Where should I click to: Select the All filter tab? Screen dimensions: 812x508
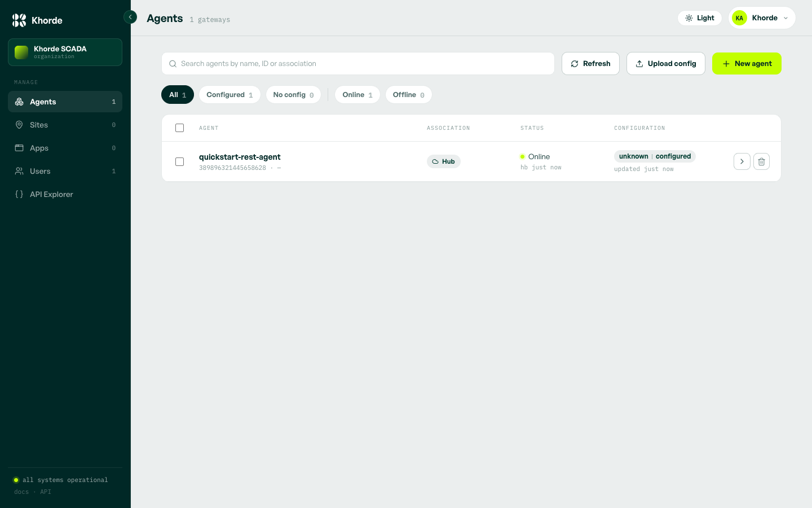(178, 95)
